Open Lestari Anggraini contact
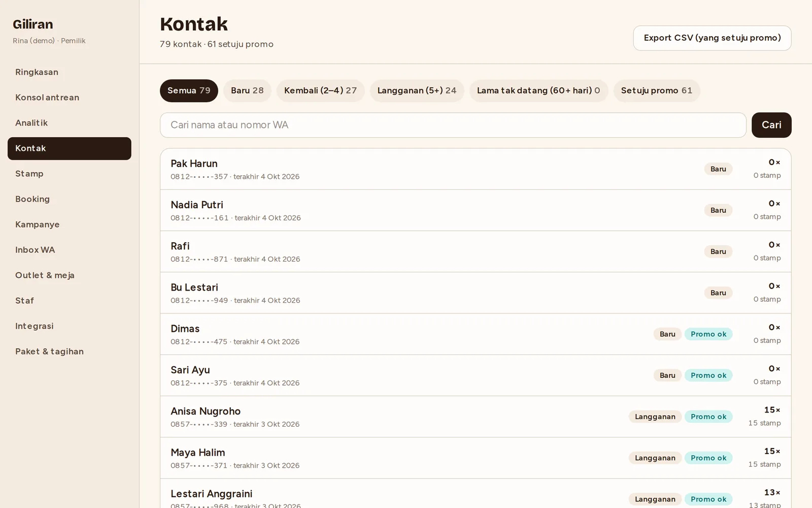Image resolution: width=812 pixels, height=508 pixels. (x=476, y=494)
